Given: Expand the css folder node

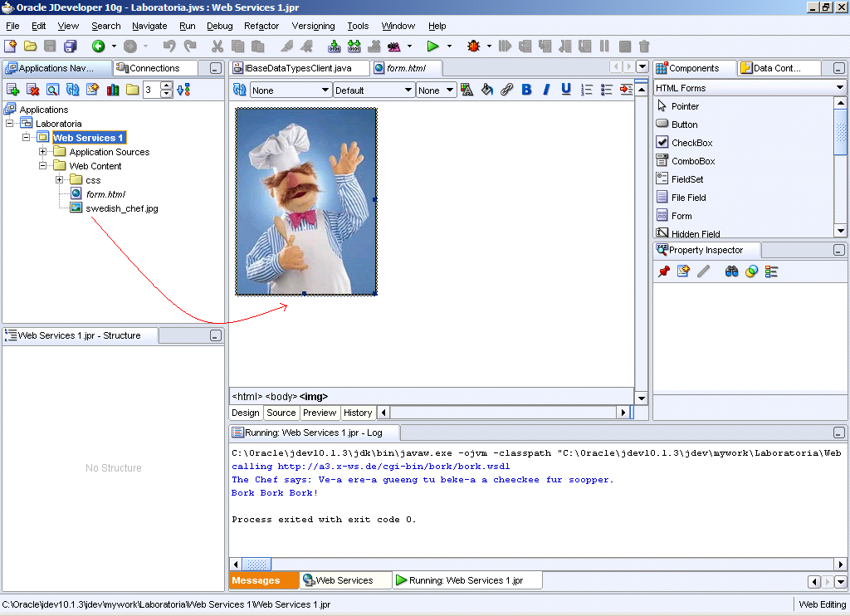Looking at the screenshot, I should [x=59, y=179].
